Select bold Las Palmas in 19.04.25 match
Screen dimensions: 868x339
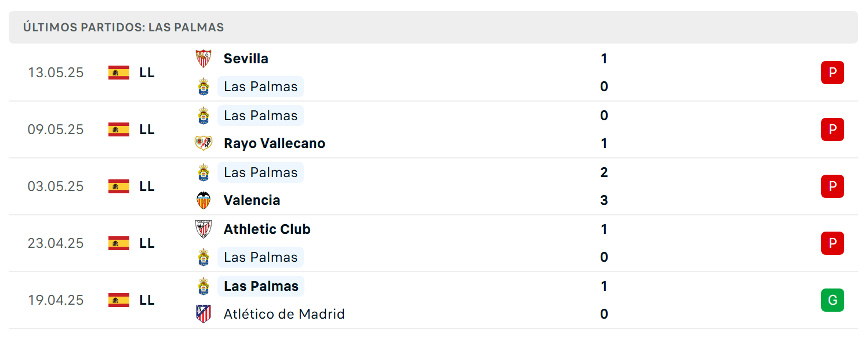(x=261, y=286)
